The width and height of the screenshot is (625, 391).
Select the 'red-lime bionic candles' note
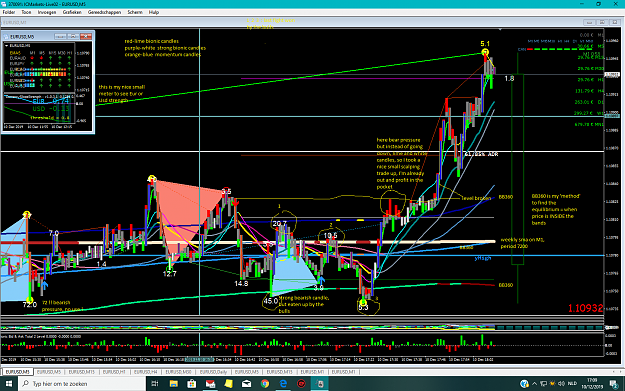[x=151, y=41]
